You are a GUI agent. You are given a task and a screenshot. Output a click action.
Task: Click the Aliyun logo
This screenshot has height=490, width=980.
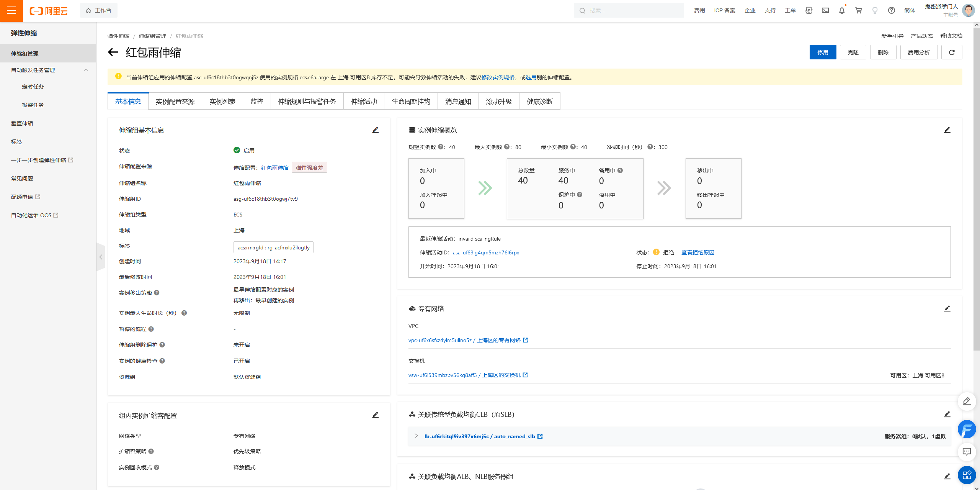point(49,11)
